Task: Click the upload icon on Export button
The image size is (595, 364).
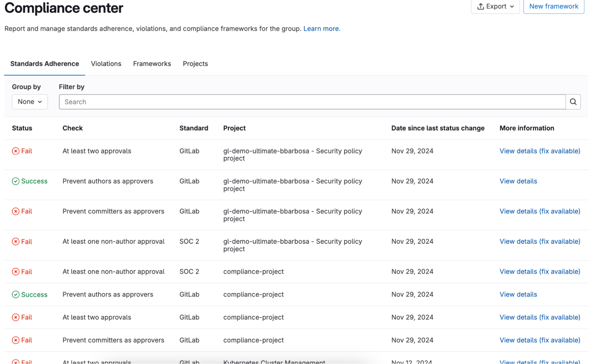Action: click(x=480, y=6)
